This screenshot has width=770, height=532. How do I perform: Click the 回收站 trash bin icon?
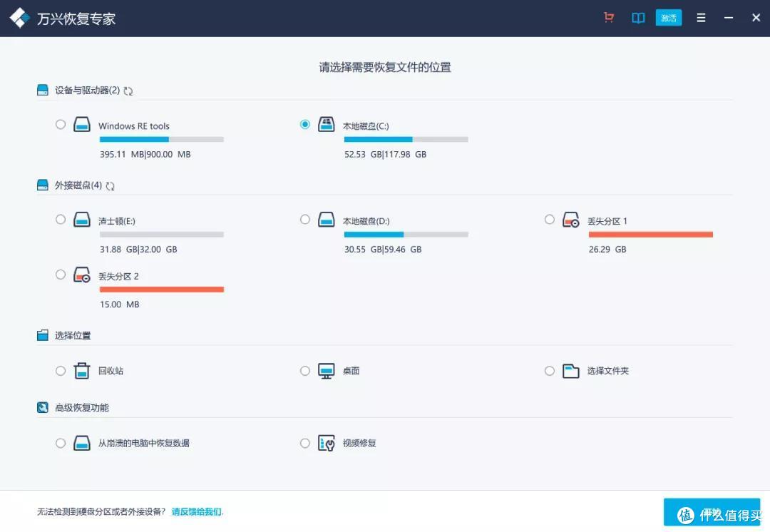[x=82, y=370]
